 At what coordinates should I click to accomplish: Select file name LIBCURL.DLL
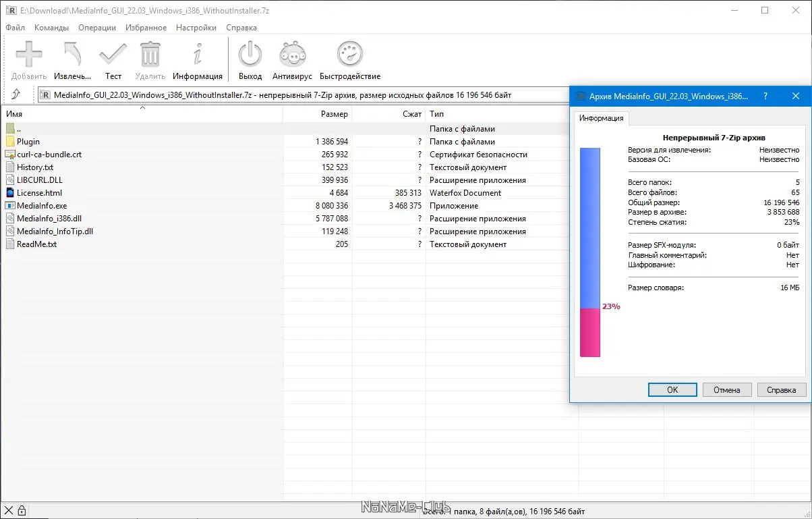click(x=40, y=180)
